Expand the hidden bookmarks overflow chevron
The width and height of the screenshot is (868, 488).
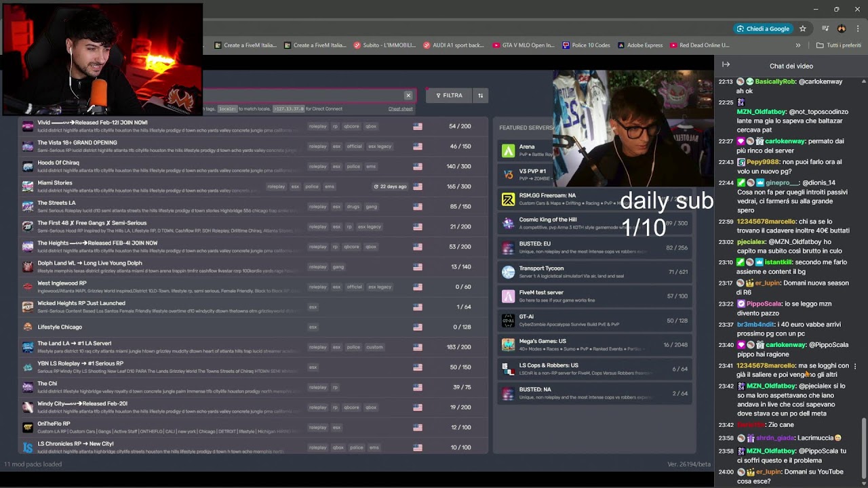tap(798, 45)
